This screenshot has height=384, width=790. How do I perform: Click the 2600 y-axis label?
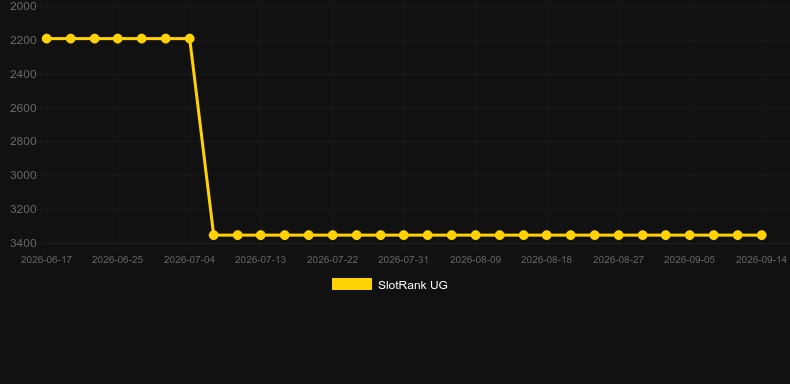pyautogui.click(x=23, y=108)
